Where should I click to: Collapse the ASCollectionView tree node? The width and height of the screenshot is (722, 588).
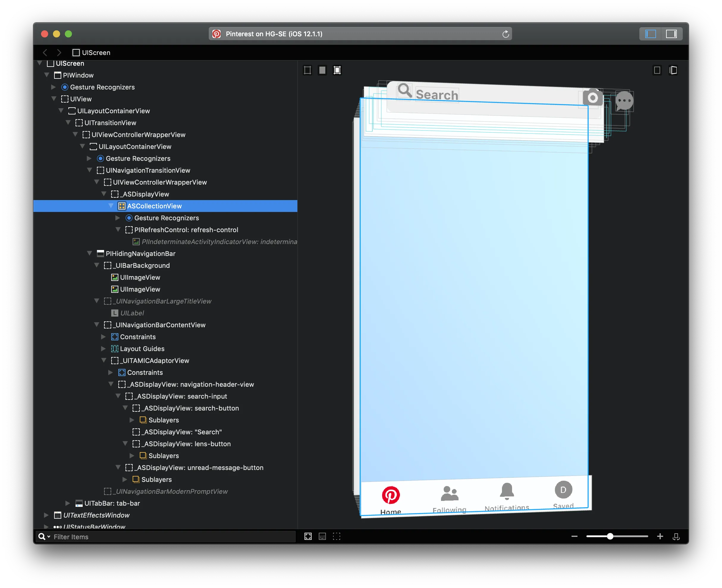[x=111, y=206]
